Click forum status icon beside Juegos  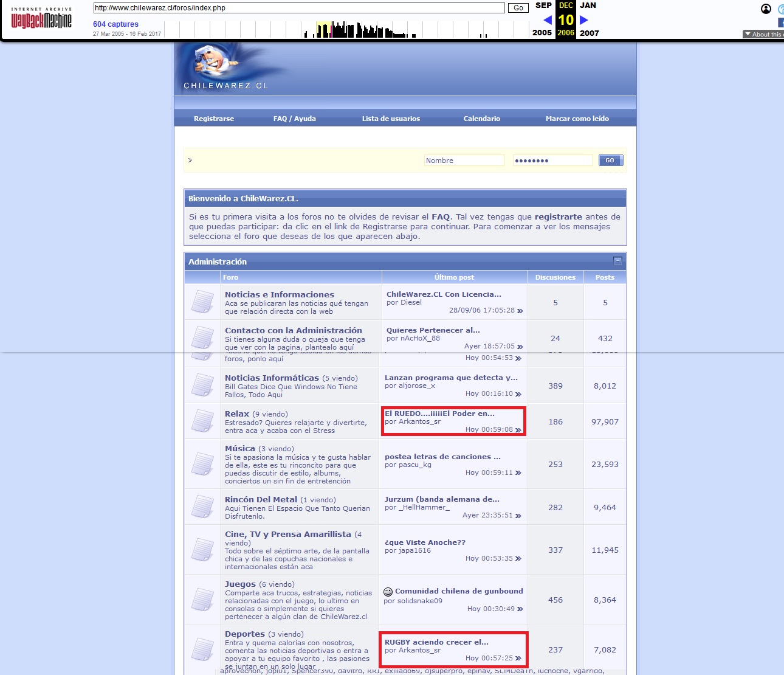pyautogui.click(x=202, y=600)
